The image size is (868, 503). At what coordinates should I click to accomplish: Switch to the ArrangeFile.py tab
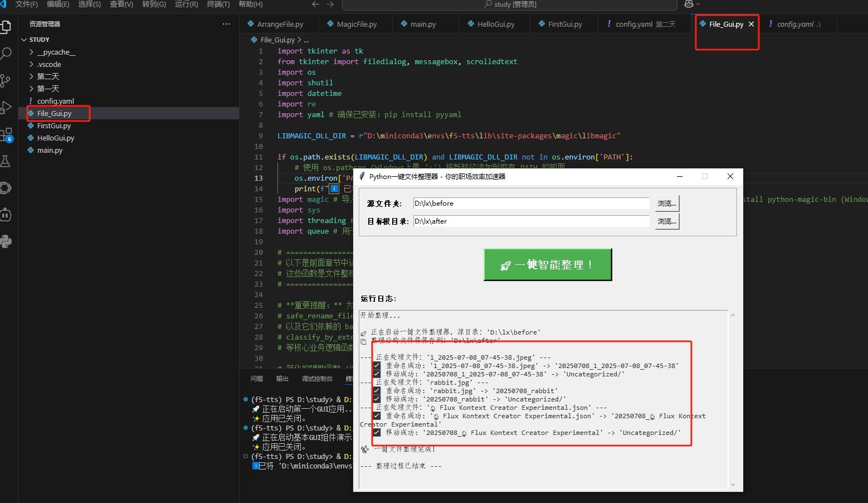pos(280,24)
